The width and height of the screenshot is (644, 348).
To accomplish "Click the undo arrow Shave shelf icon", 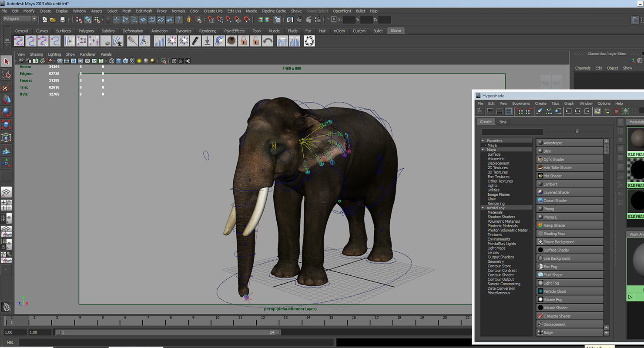I will pos(268,41).
